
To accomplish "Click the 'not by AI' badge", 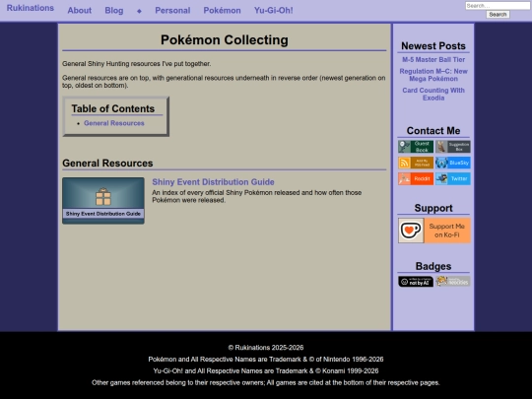I will pyautogui.click(x=416, y=281).
